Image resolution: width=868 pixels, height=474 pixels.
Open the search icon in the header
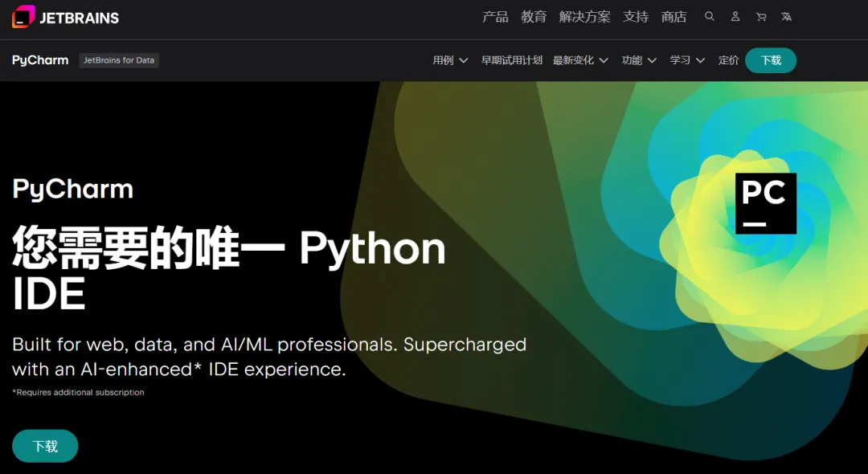[x=709, y=17]
